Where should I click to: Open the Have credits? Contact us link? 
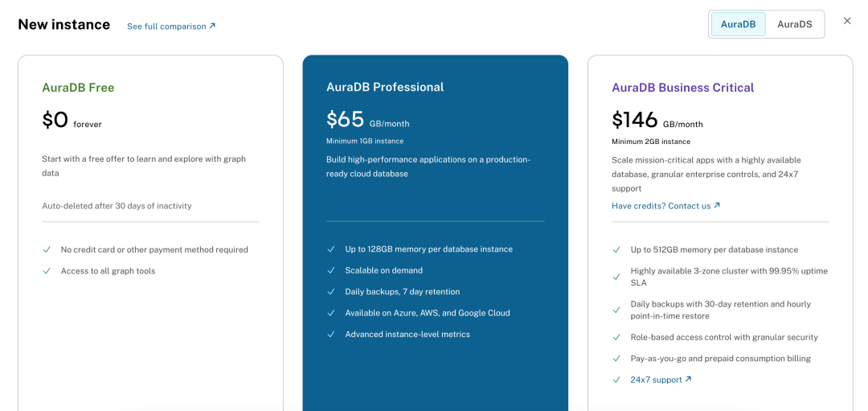point(661,206)
